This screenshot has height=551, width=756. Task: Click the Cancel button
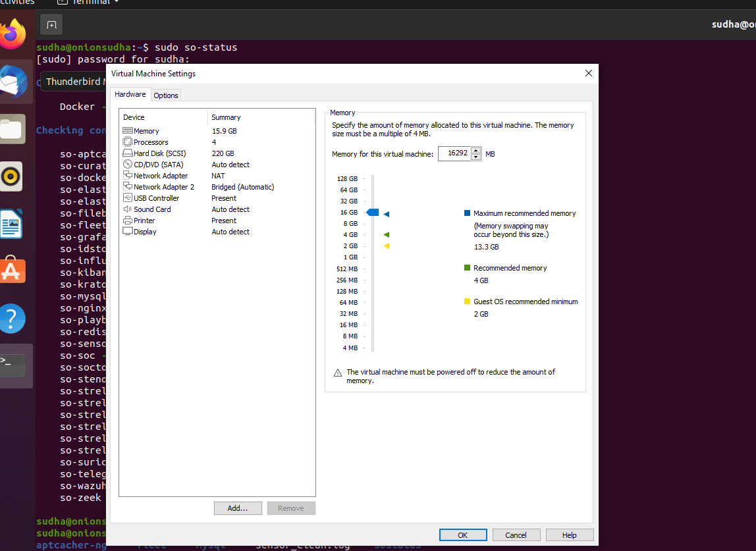[516, 535]
